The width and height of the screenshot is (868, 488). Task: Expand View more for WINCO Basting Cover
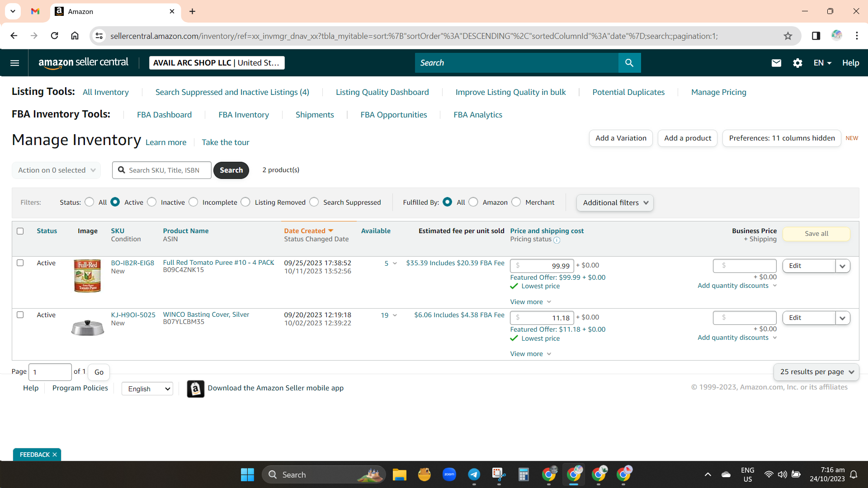click(x=531, y=354)
